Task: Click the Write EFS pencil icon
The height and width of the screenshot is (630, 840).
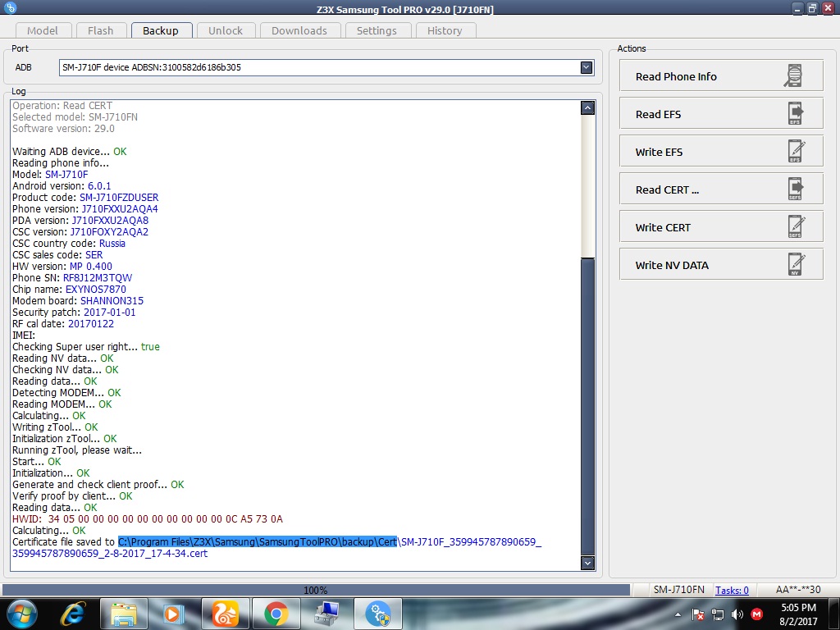Action: (796, 152)
